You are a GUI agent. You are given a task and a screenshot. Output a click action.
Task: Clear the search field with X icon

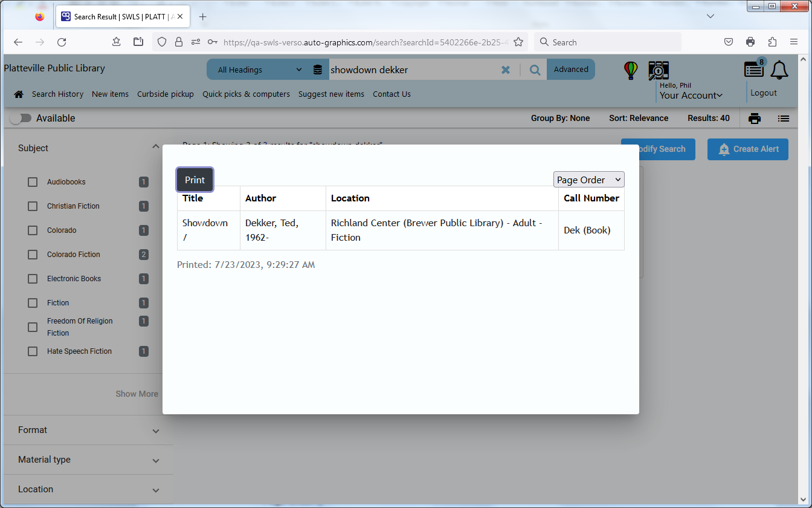coord(506,70)
